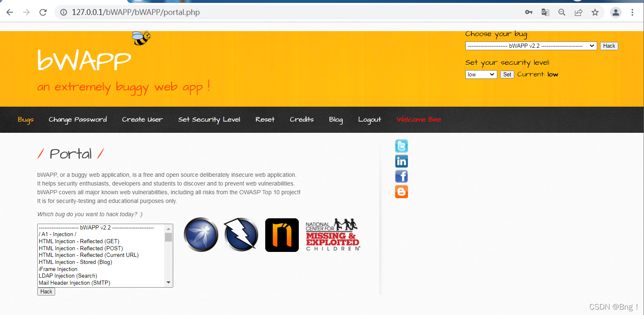Click the Logout menu item
The height and width of the screenshot is (315, 644).
[370, 120]
